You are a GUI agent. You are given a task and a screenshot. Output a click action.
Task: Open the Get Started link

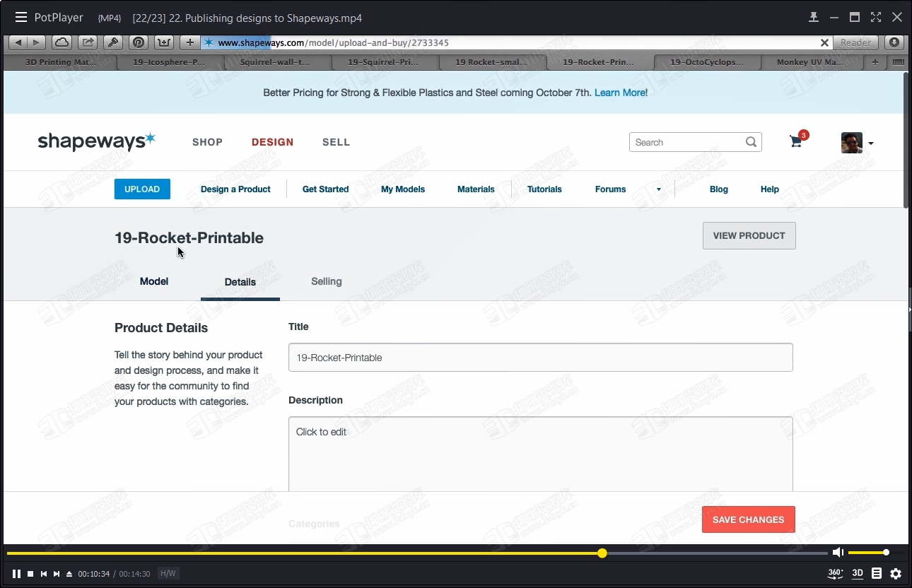325,189
